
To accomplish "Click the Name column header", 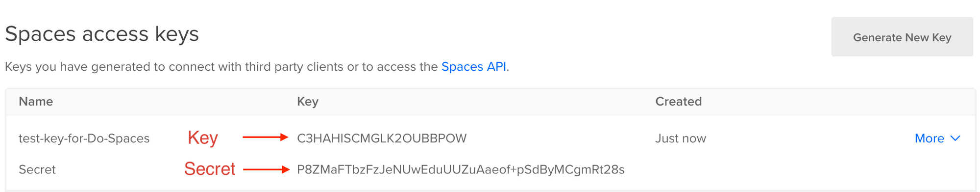I will pyautogui.click(x=36, y=102).
